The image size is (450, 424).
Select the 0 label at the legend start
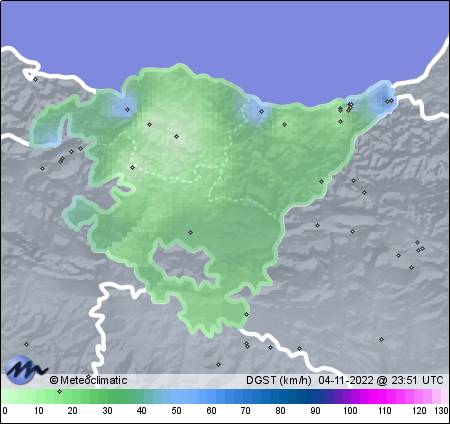pos(5,411)
